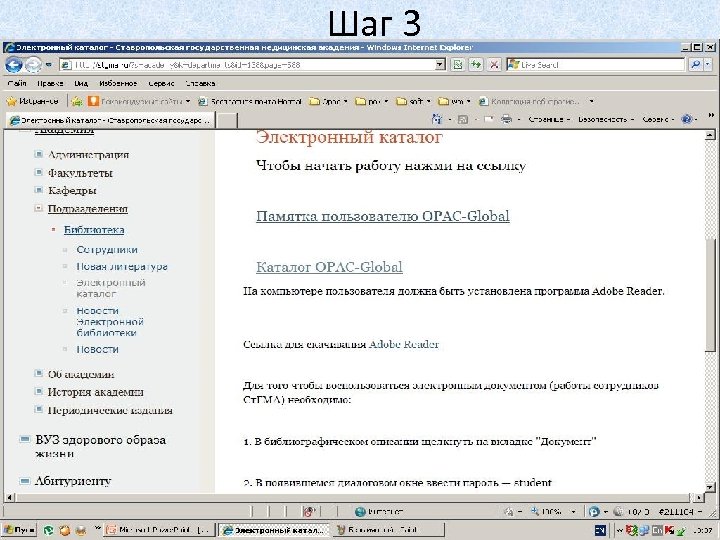Open the Файл menu
The image size is (720, 540).
[17, 84]
